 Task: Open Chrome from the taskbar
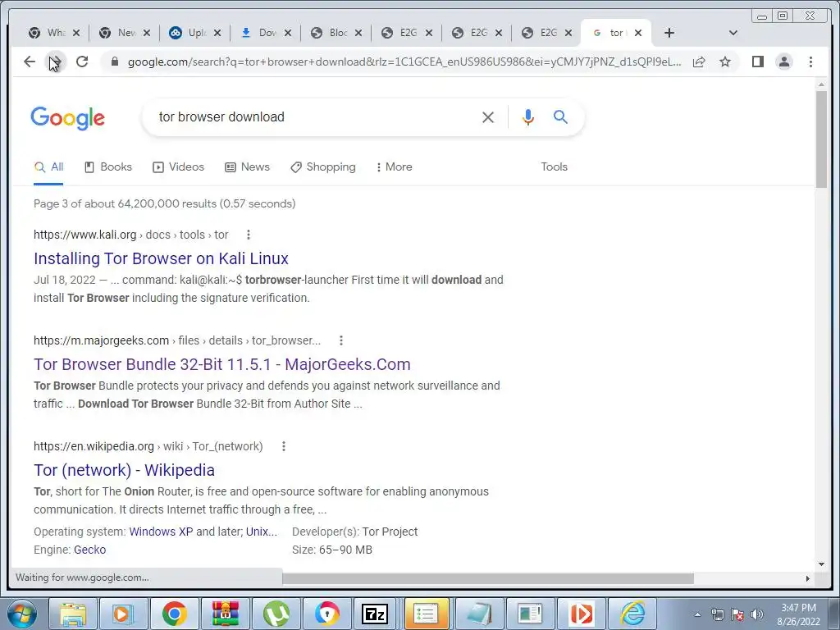coord(174,614)
